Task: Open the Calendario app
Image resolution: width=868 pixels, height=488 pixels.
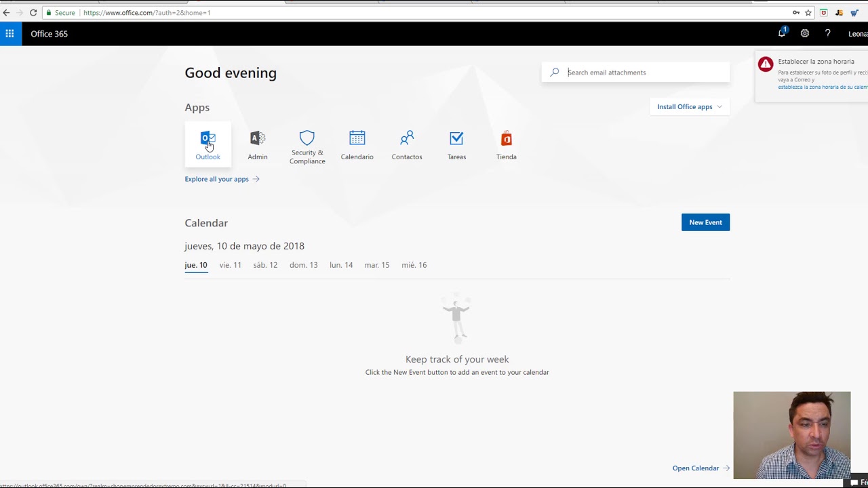Action: pyautogui.click(x=357, y=144)
